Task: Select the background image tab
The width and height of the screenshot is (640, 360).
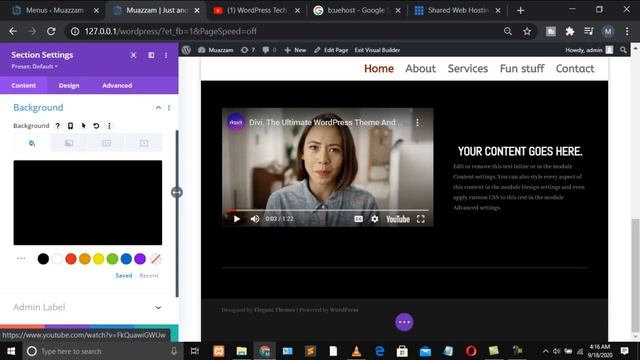Action: 107,143
